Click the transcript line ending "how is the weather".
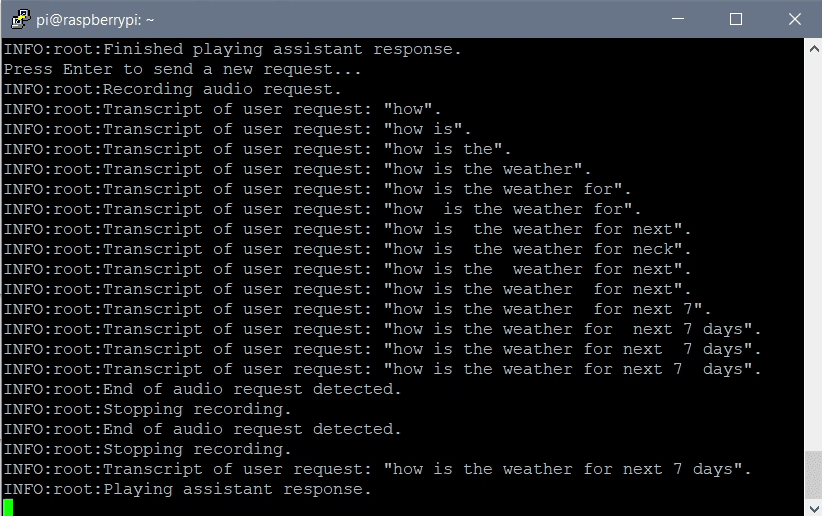The image size is (822, 516). tap(297, 169)
